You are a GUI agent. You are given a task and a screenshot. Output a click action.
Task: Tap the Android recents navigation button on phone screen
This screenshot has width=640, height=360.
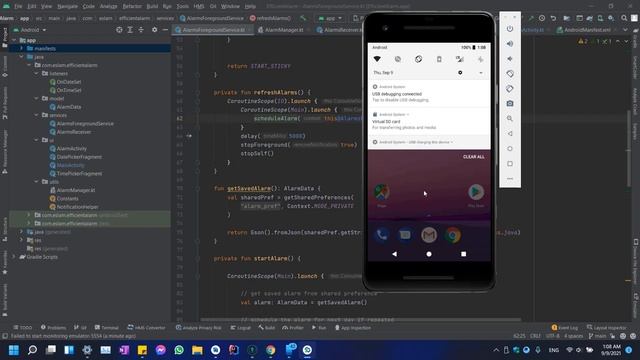pos(463,254)
